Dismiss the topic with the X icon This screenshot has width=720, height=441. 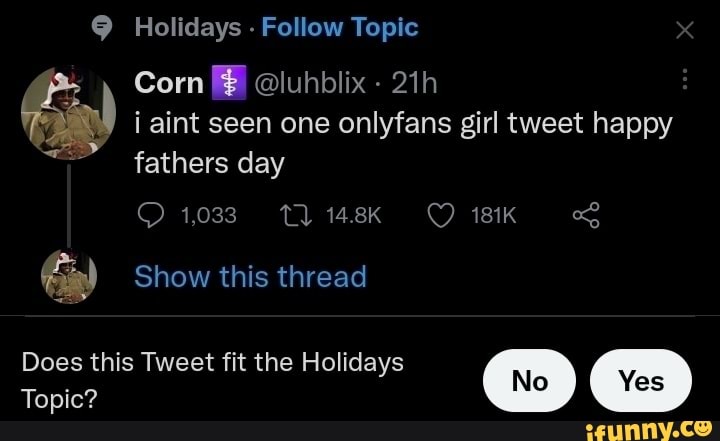[x=685, y=30]
